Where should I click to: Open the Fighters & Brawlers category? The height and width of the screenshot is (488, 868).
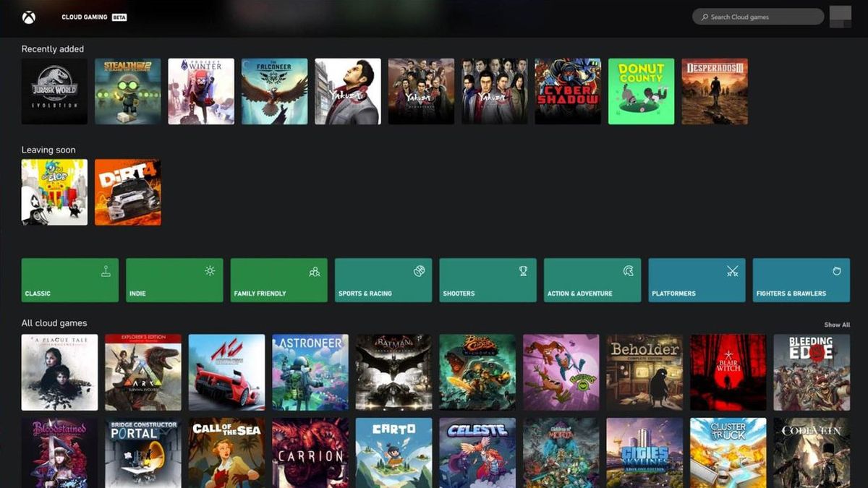coord(801,280)
